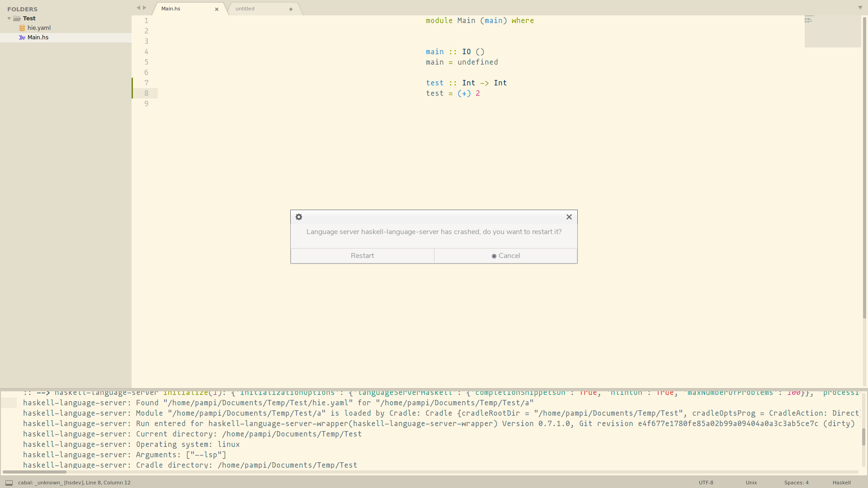868x488 pixels.
Task: Close the Main.hs tab
Action: coord(217,9)
